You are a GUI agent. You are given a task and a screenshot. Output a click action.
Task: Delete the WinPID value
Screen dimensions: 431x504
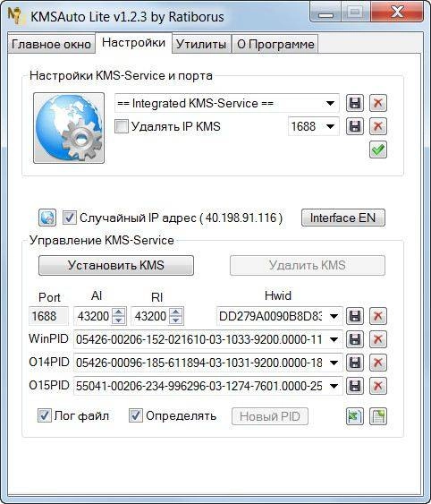point(377,339)
